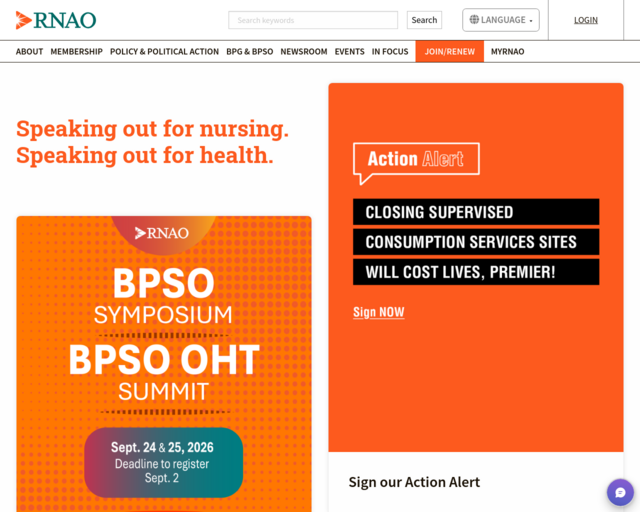Viewport: 640px width, 512px height.
Task: Click the globe icon in Language button
Action: (474, 20)
